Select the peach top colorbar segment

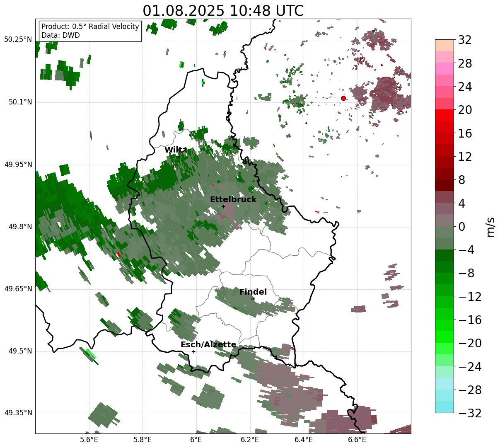pyautogui.click(x=444, y=45)
